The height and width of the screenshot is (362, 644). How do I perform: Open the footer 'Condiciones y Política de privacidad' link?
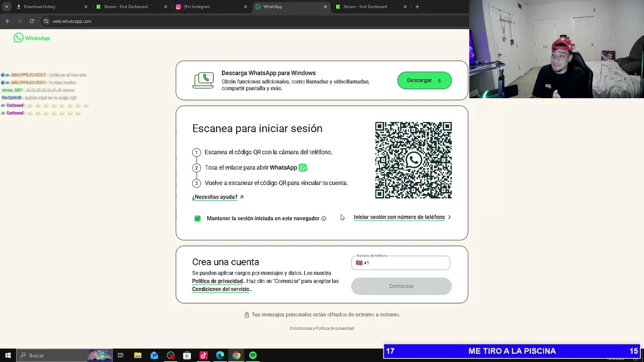pos(322,328)
